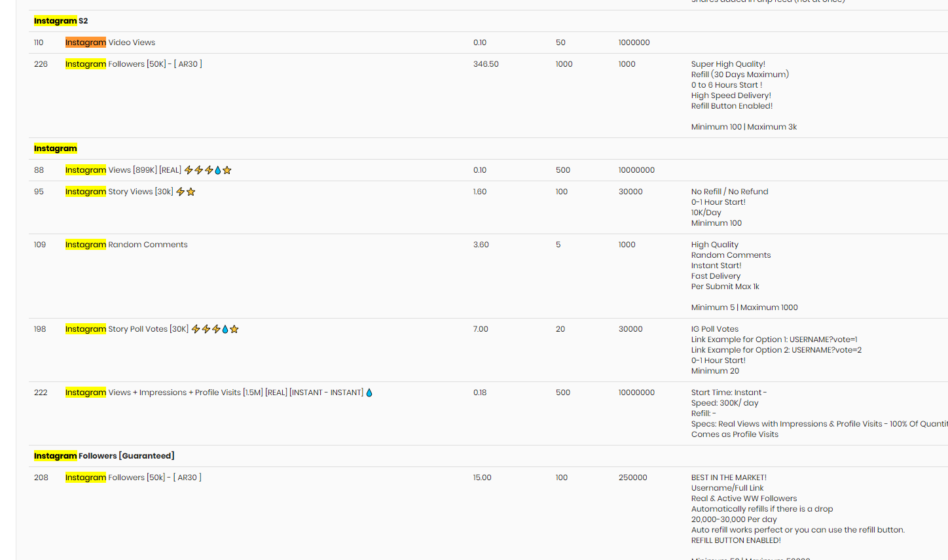Click "Real & Active WW Followers" text
Image resolution: width=948 pixels, height=560 pixels.
point(744,499)
